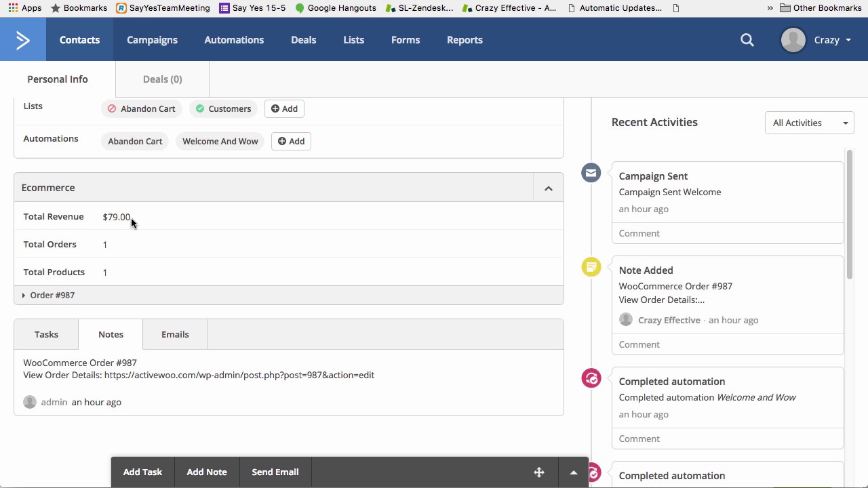This screenshot has height=488, width=868.
Task: Click the Add Task button
Action: pos(142,472)
